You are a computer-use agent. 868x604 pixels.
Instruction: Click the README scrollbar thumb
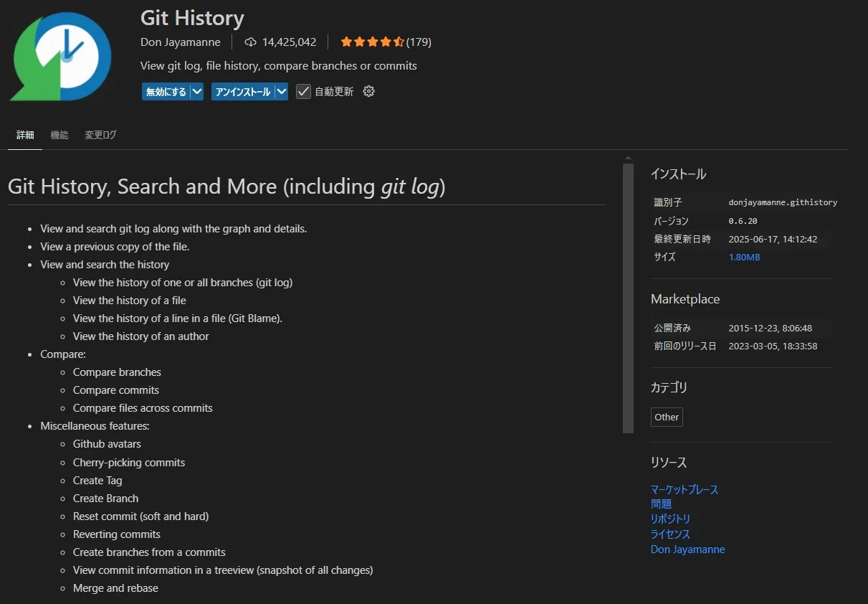pos(628,298)
